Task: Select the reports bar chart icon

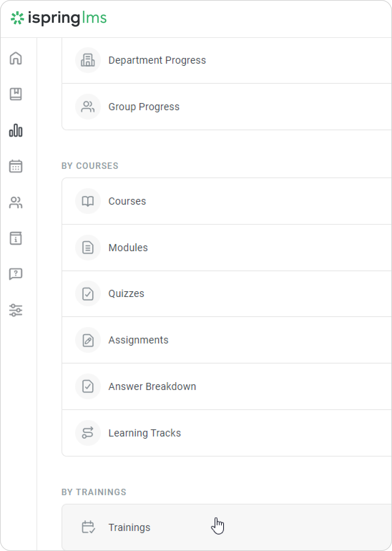Action: [x=16, y=131]
